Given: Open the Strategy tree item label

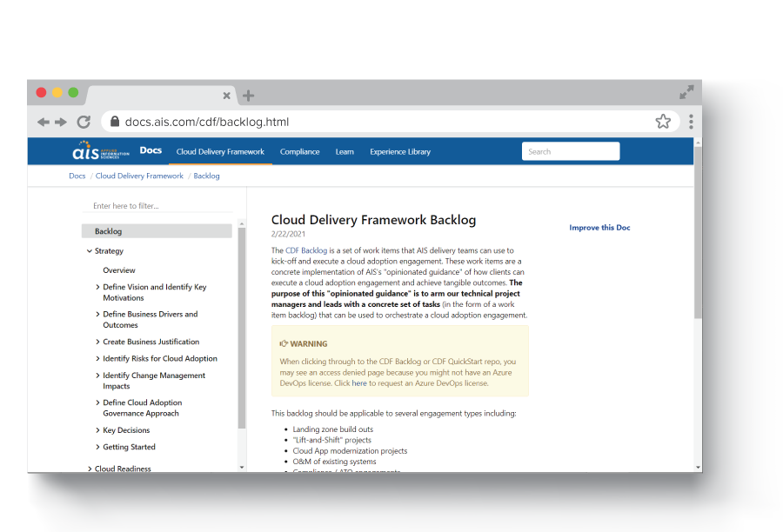Looking at the screenshot, I should (x=109, y=251).
